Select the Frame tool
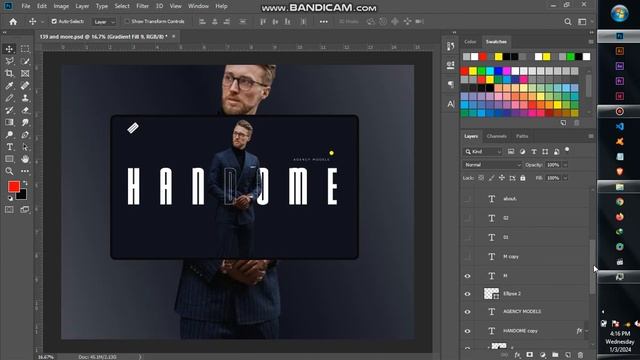 (x=25, y=73)
